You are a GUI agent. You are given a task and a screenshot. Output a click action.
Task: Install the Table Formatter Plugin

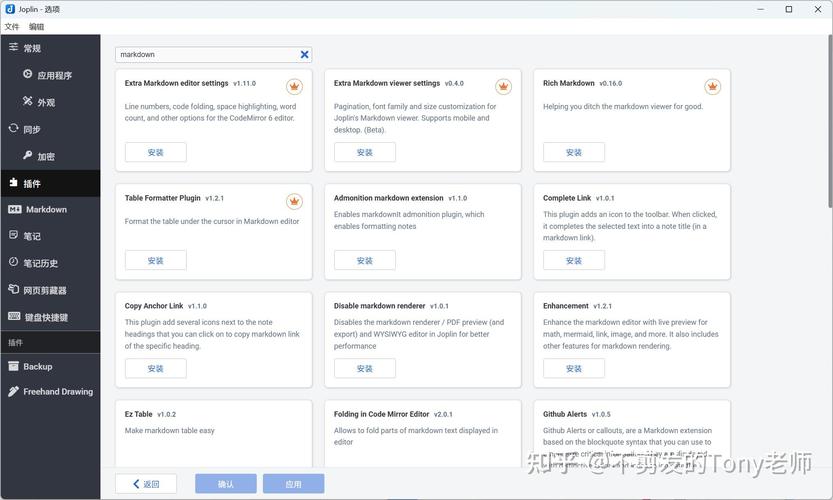coord(156,260)
